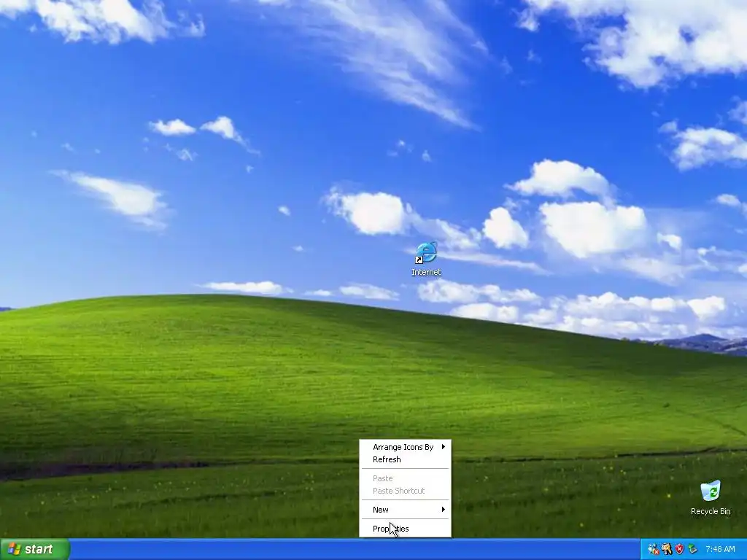Screen dimensions: 747x560
Task: Expand the Arrange Icons By submenu
Action: coord(405,447)
